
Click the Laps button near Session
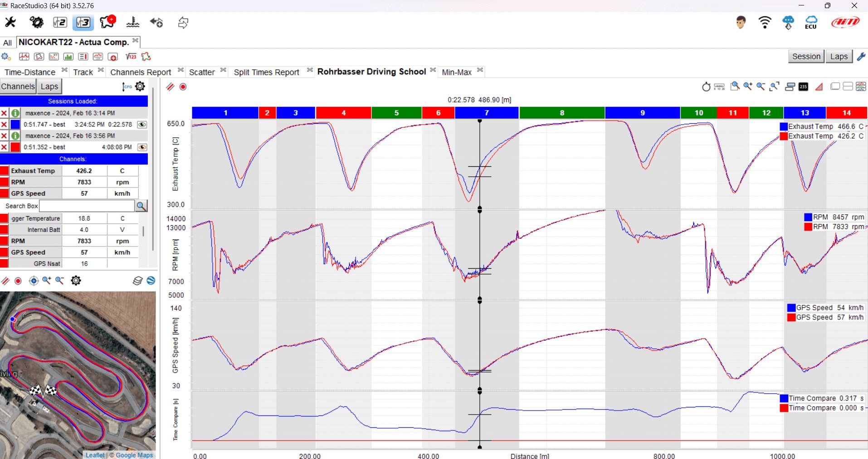(x=839, y=57)
